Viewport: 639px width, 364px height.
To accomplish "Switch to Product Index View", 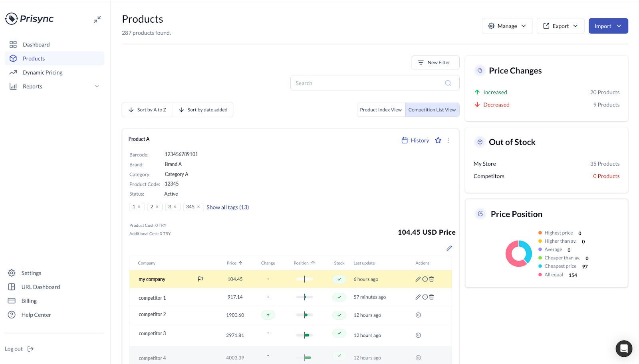I will point(381,110).
